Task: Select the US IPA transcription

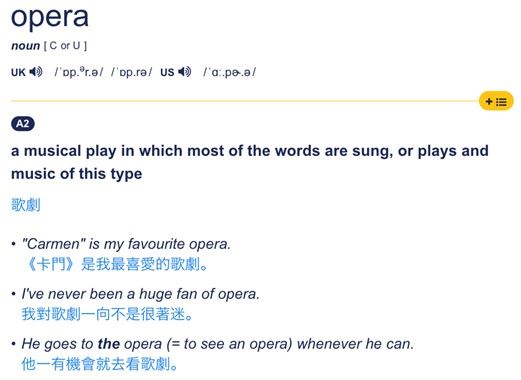Action: point(230,72)
